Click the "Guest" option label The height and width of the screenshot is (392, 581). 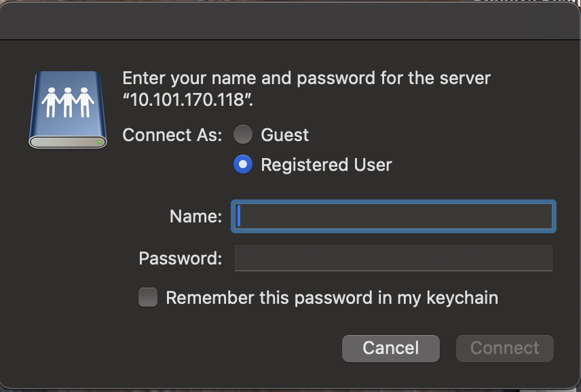point(285,135)
